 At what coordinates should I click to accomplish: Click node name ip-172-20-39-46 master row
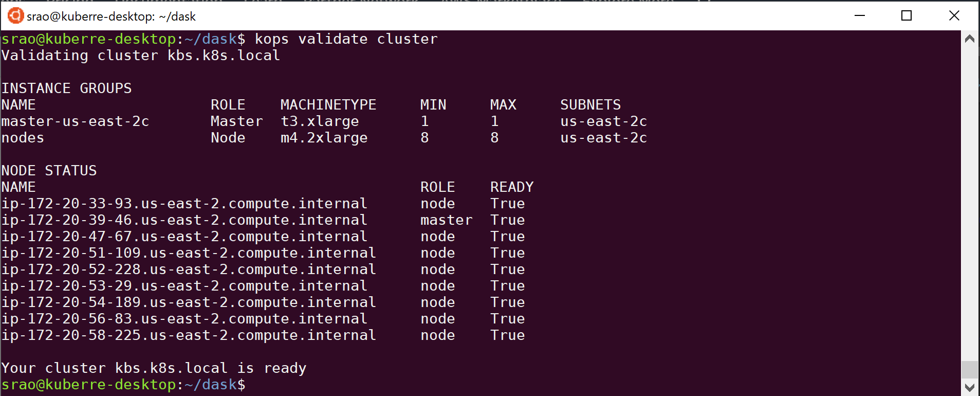(184, 220)
